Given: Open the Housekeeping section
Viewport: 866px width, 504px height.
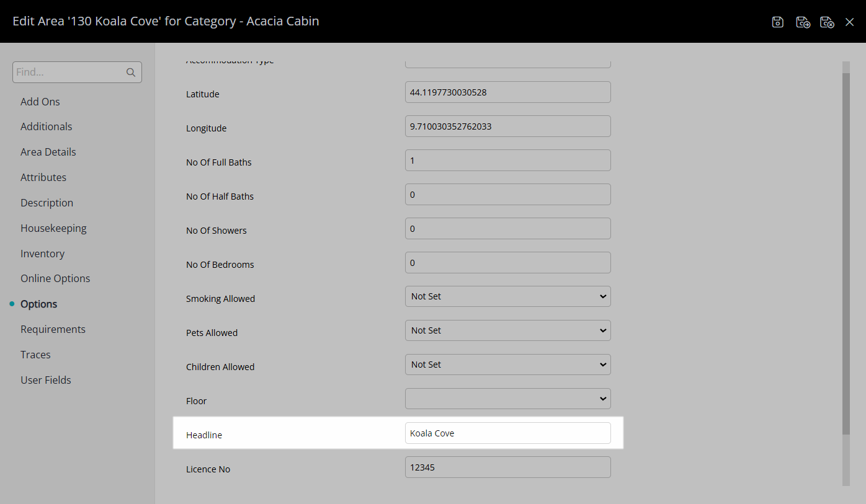Looking at the screenshot, I should pyautogui.click(x=53, y=228).
